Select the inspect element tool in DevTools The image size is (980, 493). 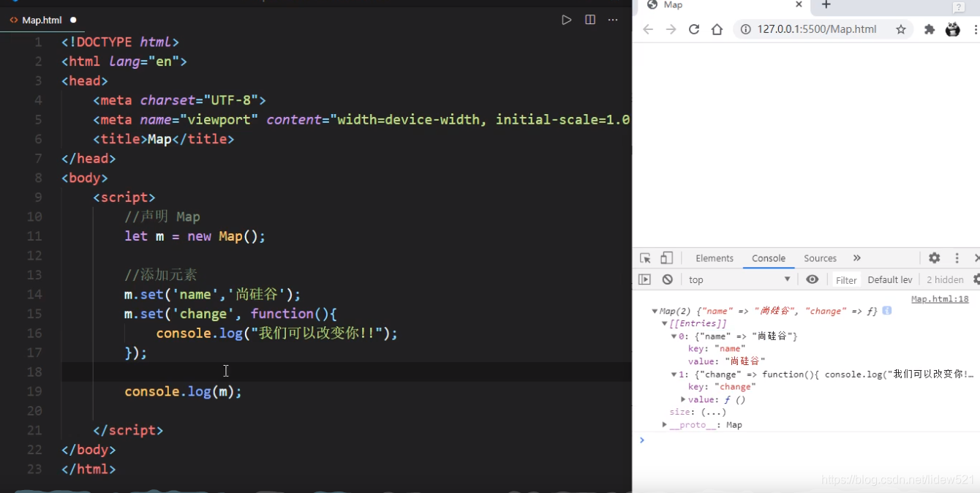[x=647, y=257]
